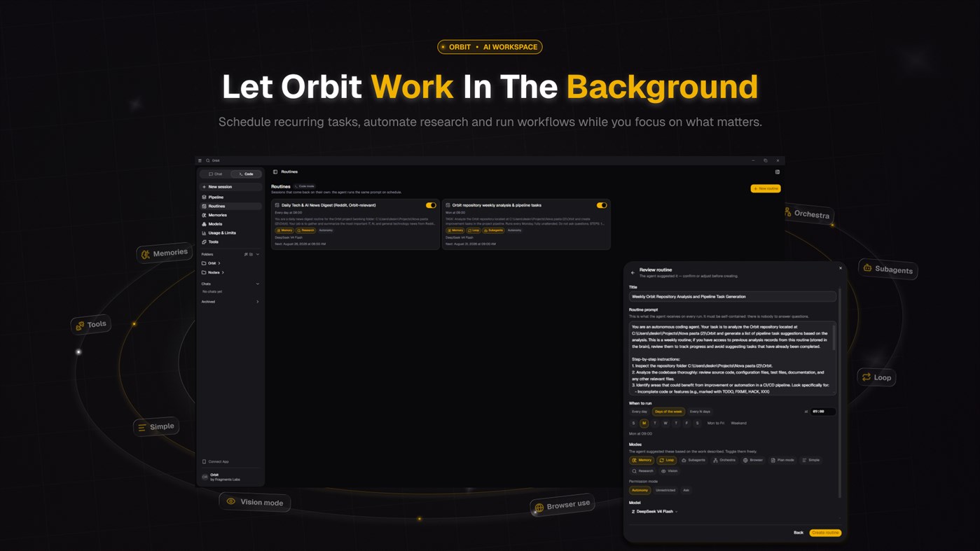Choose the Mon to Fri preset
This screenshot has height=551, width=980.
716,423
